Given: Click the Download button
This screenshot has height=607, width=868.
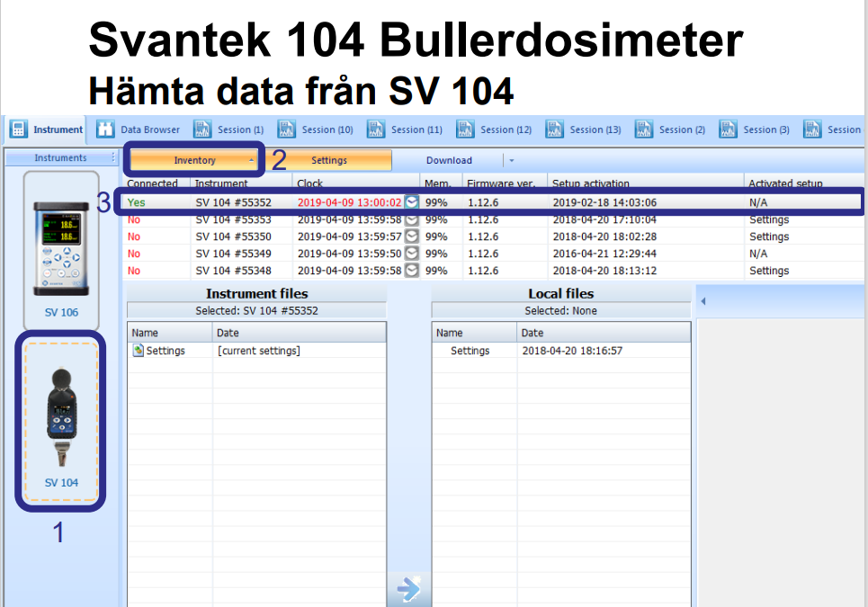Looking at the screenshot, I should tap(450, 159).
